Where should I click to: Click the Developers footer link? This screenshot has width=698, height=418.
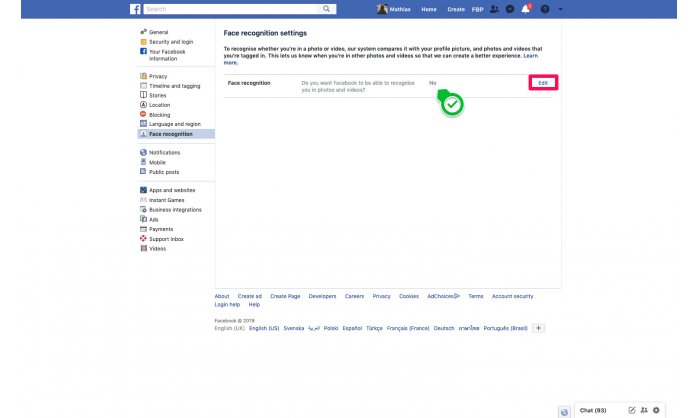pos(322,296)
